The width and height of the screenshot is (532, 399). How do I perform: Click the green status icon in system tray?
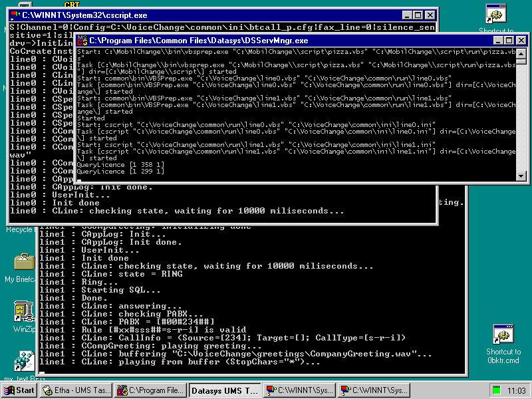point(496,390)
